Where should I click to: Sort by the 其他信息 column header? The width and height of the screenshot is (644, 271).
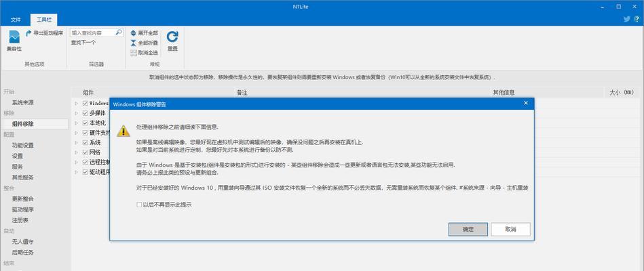click(548, 93)
